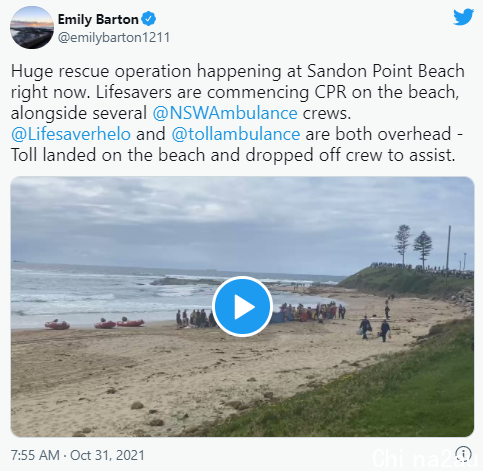The height and width of the screenshot is (471, 483).
Task: Click the Oct 31, 2021 date
Action: (x=107, y=455)
